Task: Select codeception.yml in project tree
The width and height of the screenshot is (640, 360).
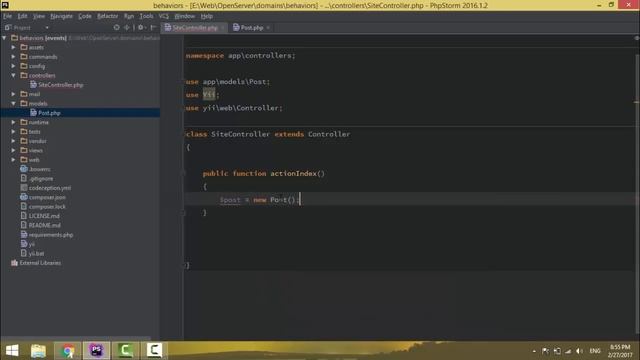Action: pos(49,188)
